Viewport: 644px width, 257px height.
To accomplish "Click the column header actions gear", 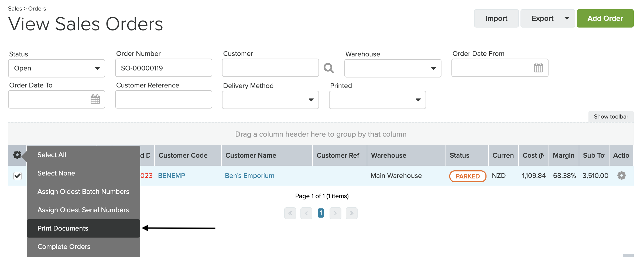I will coord(17,155).
